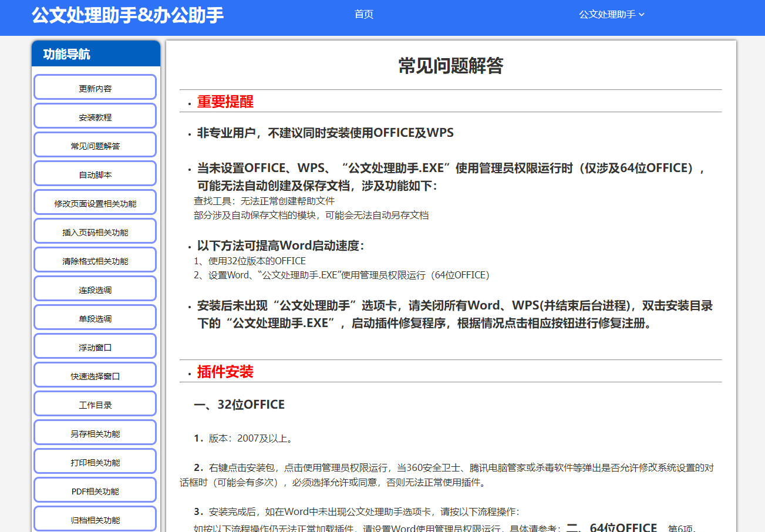The height and width of the screenshot is (532, 765).
Task: Open the 安装教程 navigation button
Action: coord(95,117)
